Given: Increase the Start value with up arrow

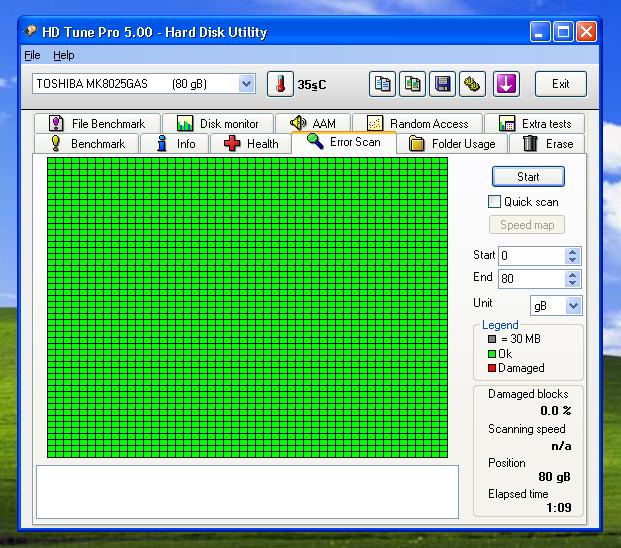Looking at the screenshot, I should click(x=572, y=252).
